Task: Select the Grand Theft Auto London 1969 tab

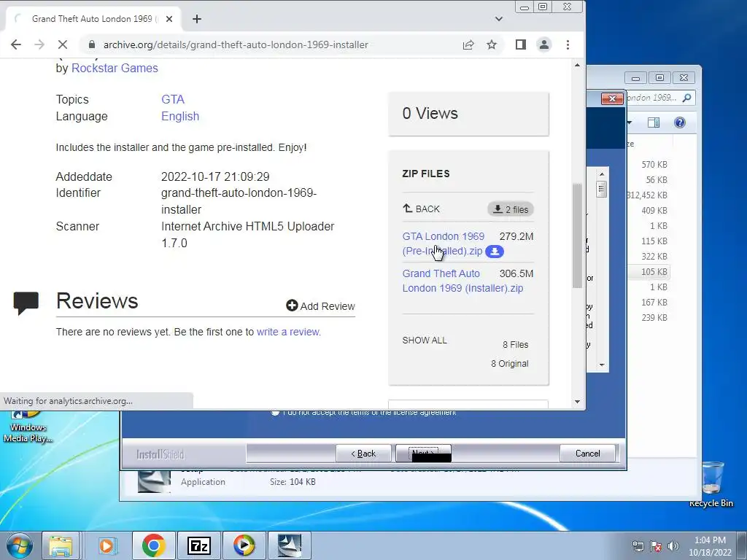Action: pos(94,19)
